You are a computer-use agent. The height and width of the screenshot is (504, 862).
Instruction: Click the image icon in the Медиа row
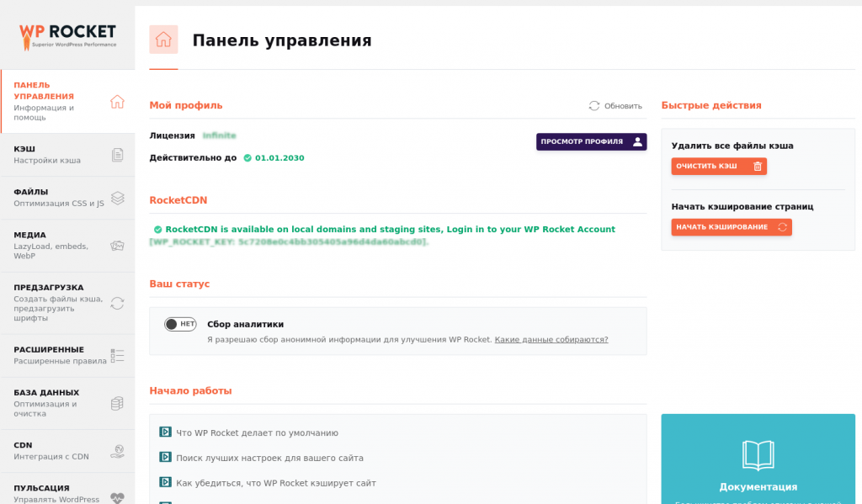(117, 246)
